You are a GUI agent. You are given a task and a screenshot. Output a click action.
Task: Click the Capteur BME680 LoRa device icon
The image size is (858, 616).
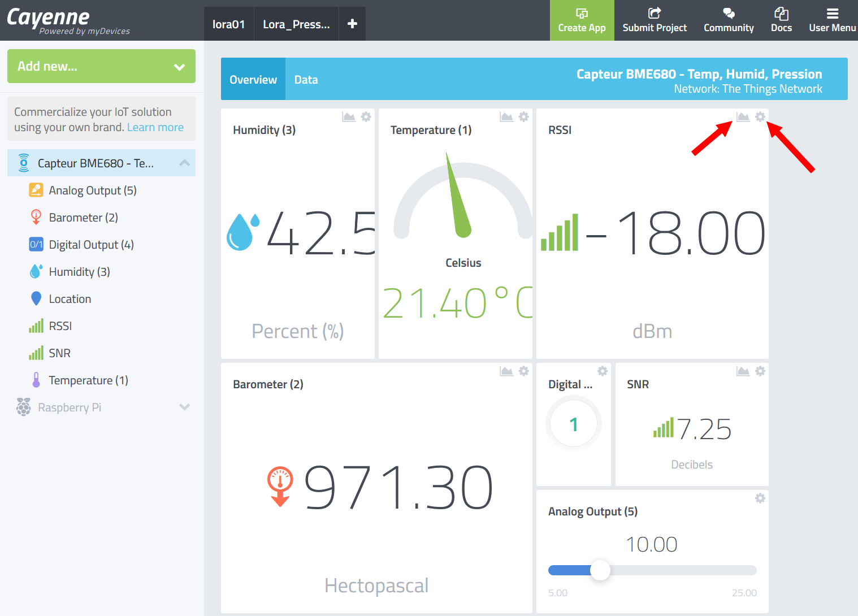(23, 163)
